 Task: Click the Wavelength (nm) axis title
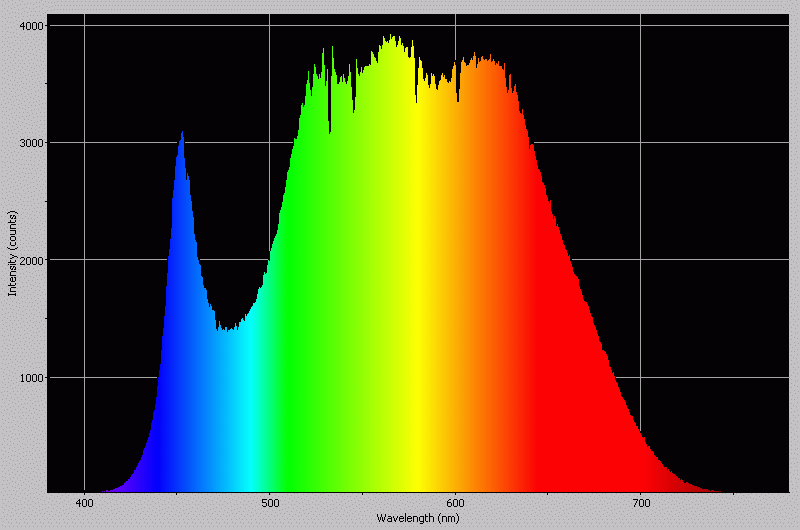point(418,518)
